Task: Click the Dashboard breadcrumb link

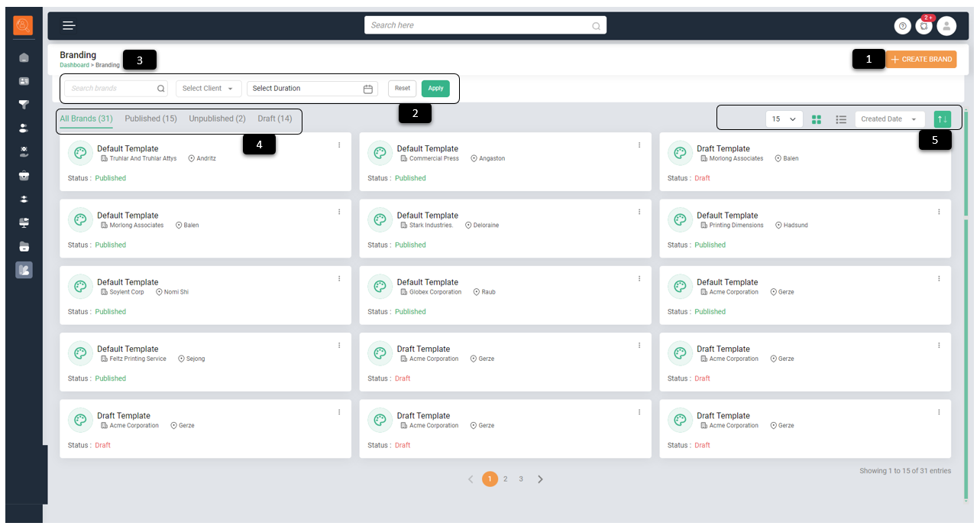Action: click(74, 66)
